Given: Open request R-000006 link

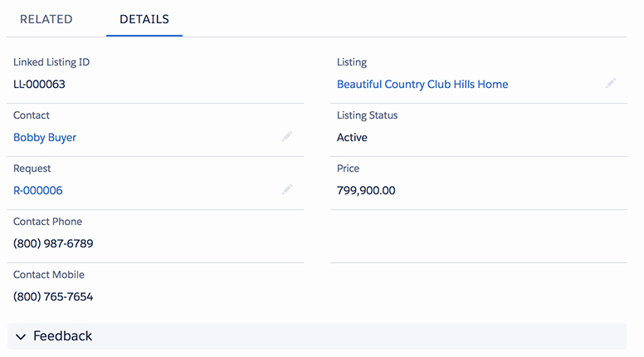Looking at the screenshot, I should tap(38, 191).
